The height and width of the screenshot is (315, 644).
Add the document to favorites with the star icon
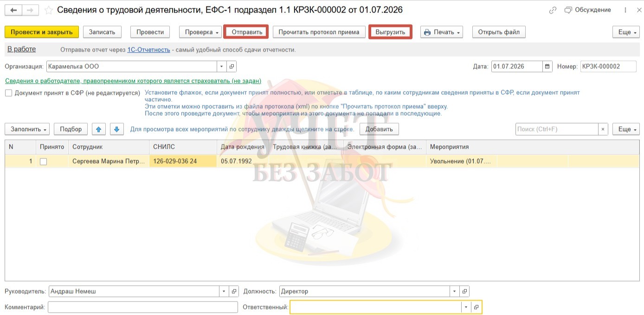[x=48, y=10]
